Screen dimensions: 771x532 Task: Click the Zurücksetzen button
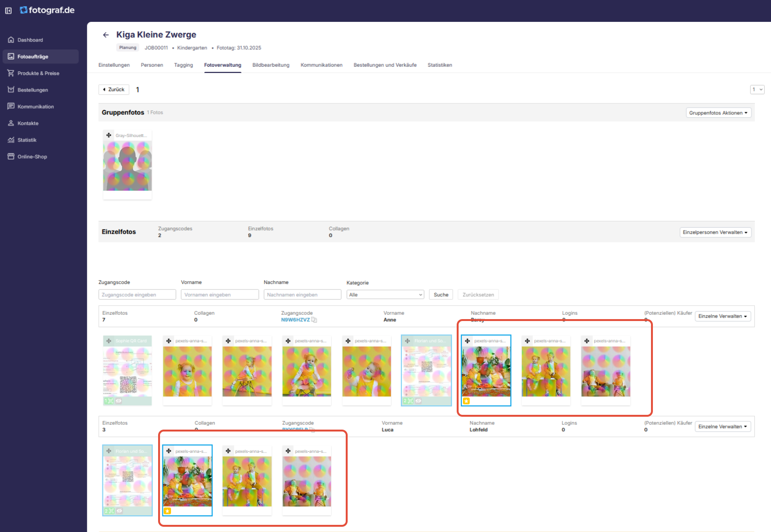pyautogui.click(x=478, y=295)
